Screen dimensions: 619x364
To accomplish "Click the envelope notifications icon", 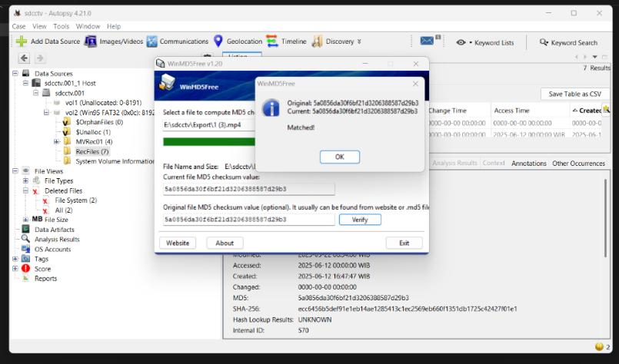I will (x=427, y=41).
